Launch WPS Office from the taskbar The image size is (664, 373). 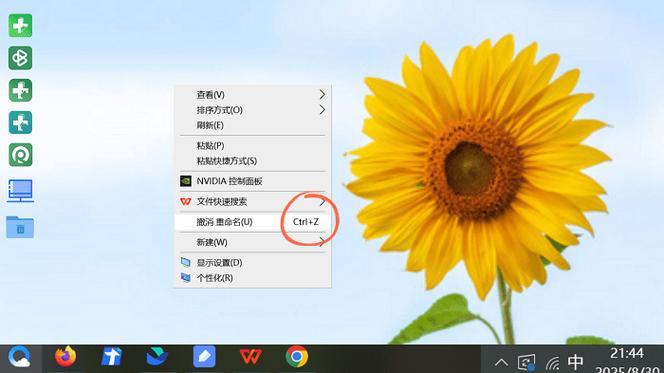(250, 356)
